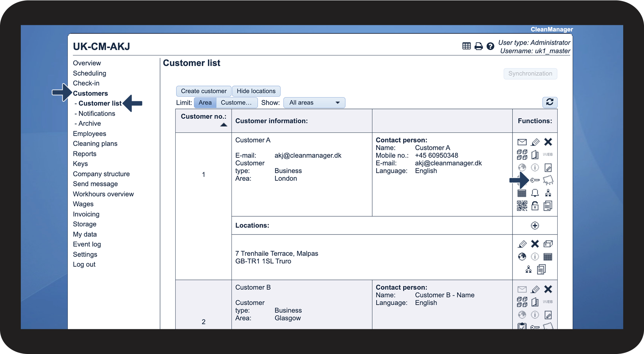The image size is (644, 354).
Task: Open the people hierarchy icon for Customer A
Action: tap(548, 193)
